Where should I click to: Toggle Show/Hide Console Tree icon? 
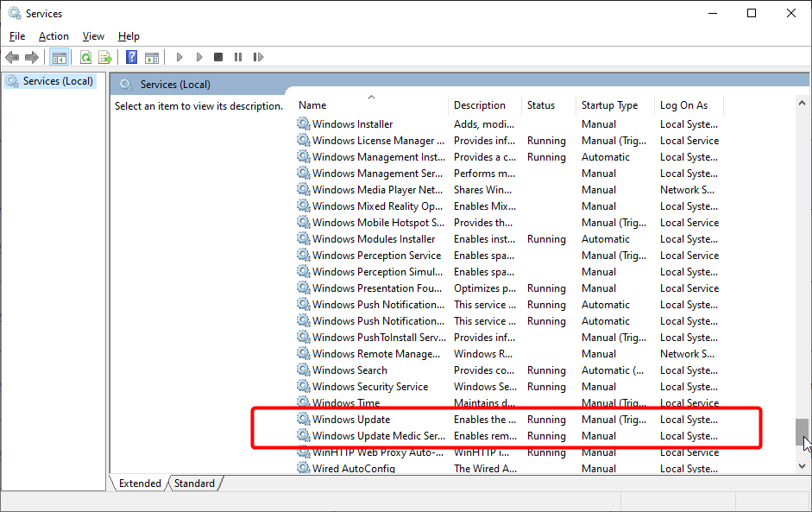pyautogui.click(x=60, y=57)
